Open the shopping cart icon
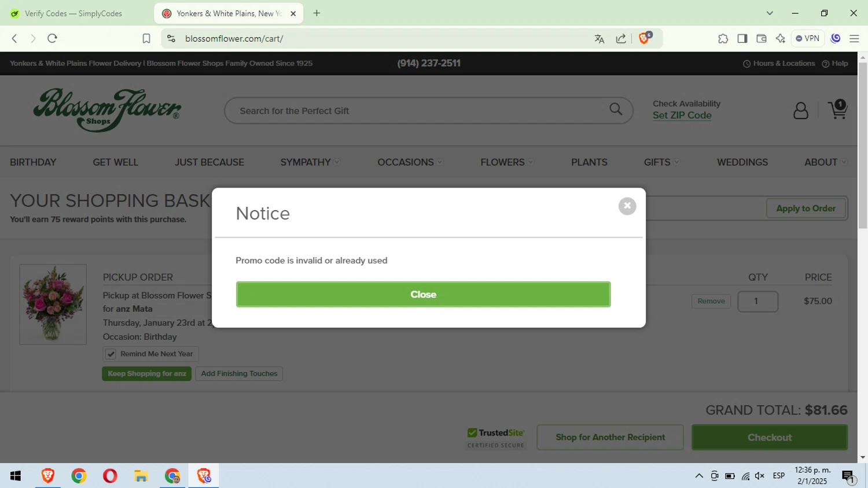The height and width of the screenshot is (488, 868). click(x=837, y=109)
